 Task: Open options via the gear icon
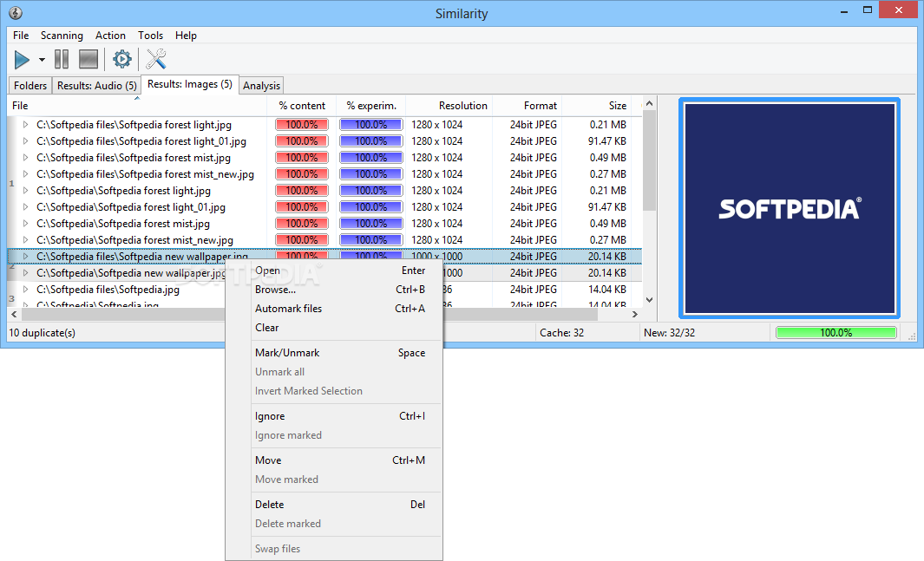pos(122,60)
